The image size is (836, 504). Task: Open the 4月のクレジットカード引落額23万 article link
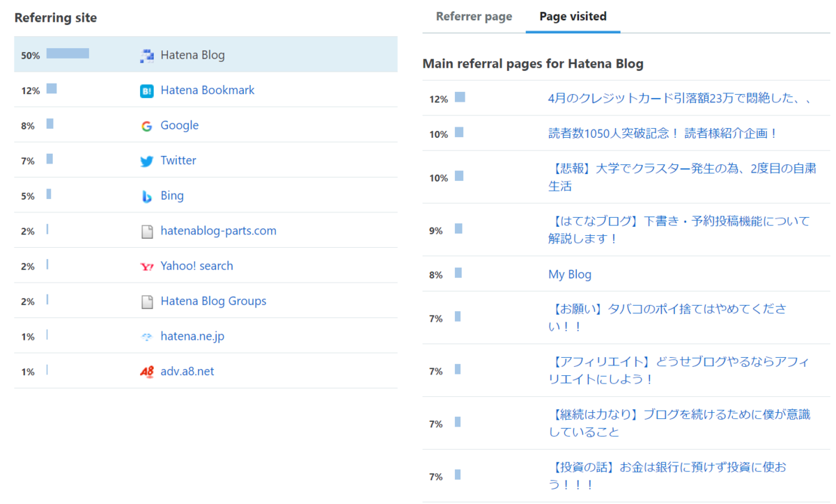click(x=680, y=98)
